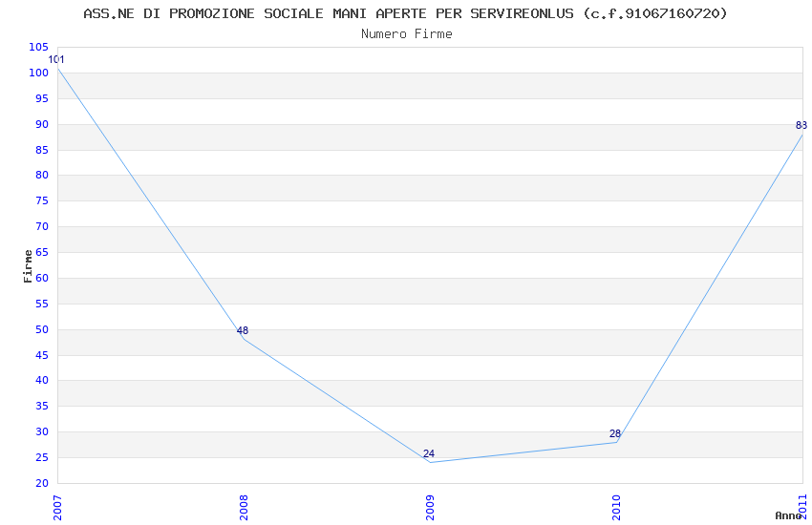Select x-axis year label 2009

(430, 508)
